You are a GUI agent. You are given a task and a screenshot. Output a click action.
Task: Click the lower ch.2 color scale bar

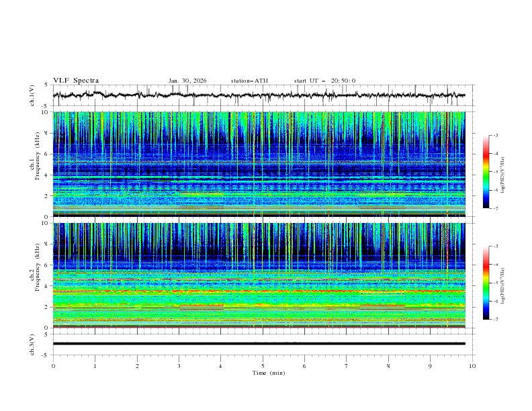[486, 283]
